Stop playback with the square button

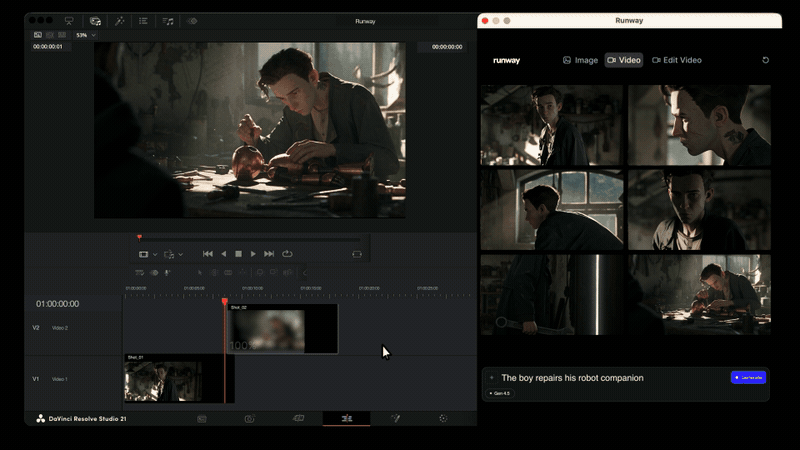click(238, 254)
